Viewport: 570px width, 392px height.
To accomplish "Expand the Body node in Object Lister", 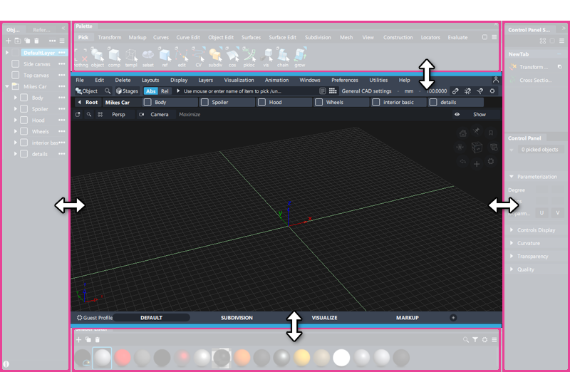I will click(x=15, y=98).
